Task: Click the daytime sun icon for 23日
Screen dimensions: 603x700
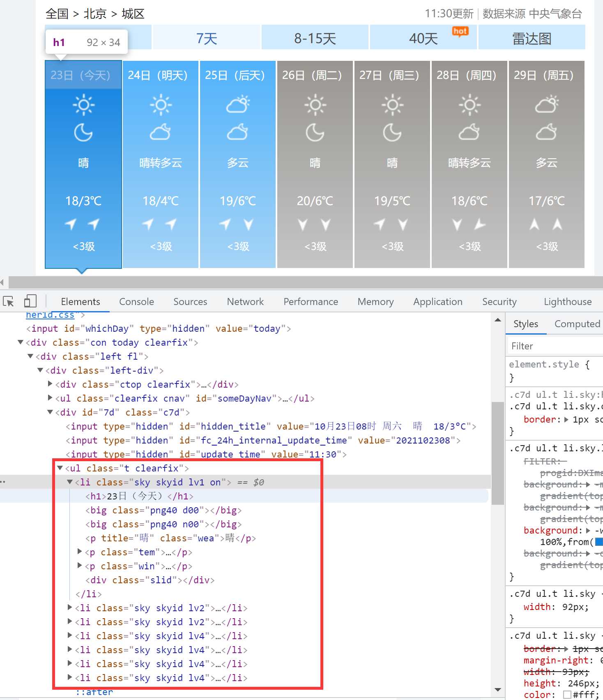Action: click(x=83, y=105)
